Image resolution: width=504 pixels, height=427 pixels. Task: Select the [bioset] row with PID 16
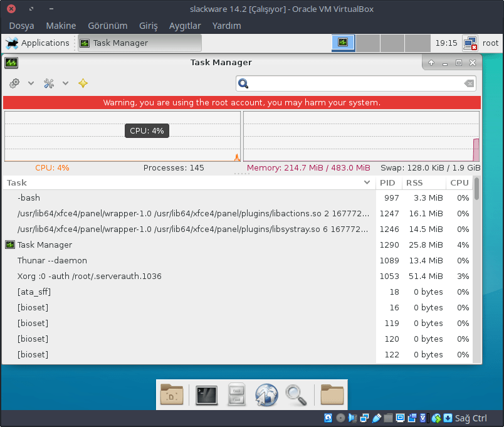pos(238,308)
